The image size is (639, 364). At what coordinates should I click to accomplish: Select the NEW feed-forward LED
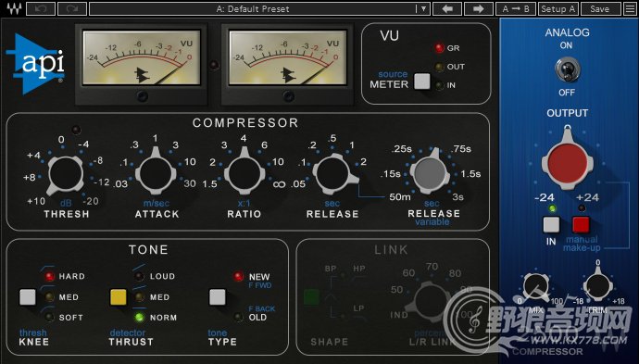click(238, 277)
